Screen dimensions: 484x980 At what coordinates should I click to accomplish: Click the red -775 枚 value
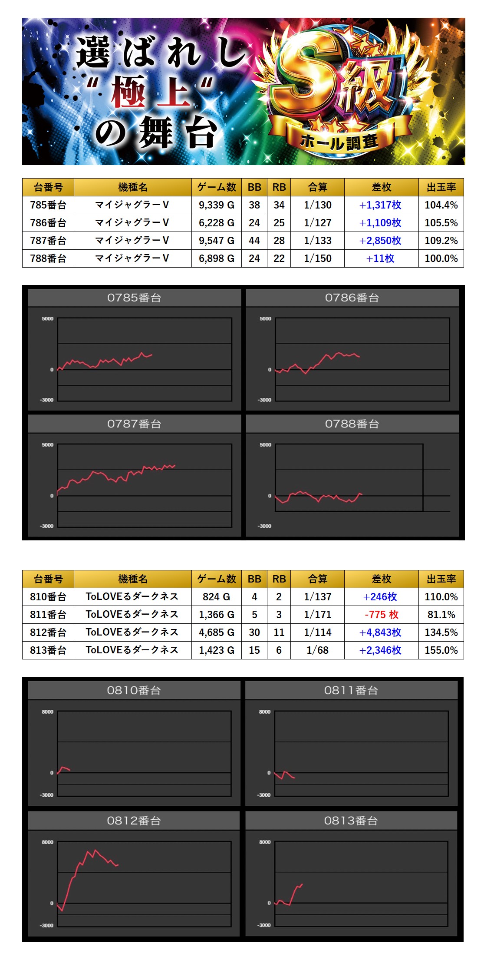point(381,615)
